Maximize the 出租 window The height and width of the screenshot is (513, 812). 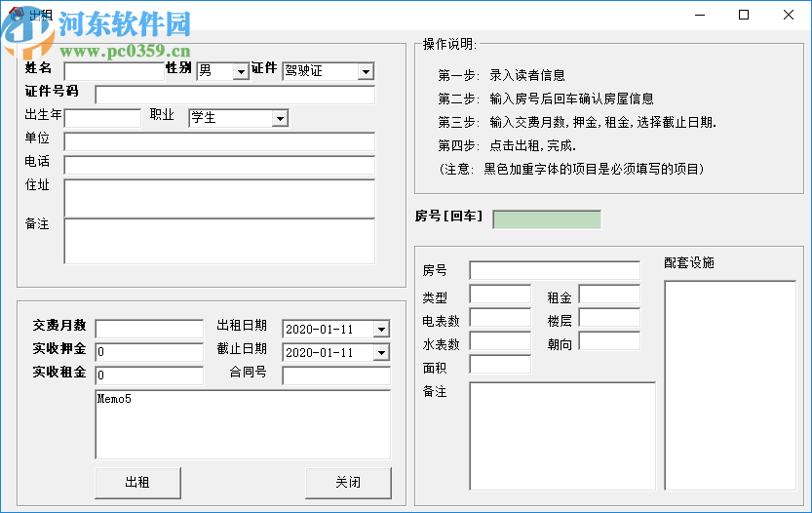(744, 15)
